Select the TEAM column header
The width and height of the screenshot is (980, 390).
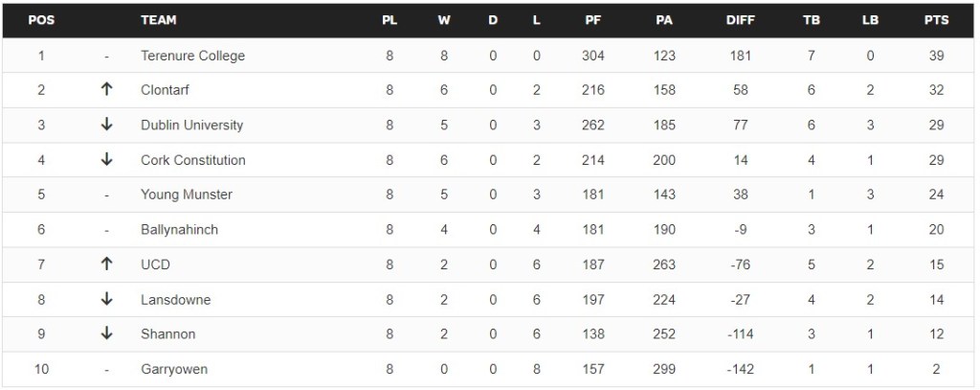click(x=158, y=20)
